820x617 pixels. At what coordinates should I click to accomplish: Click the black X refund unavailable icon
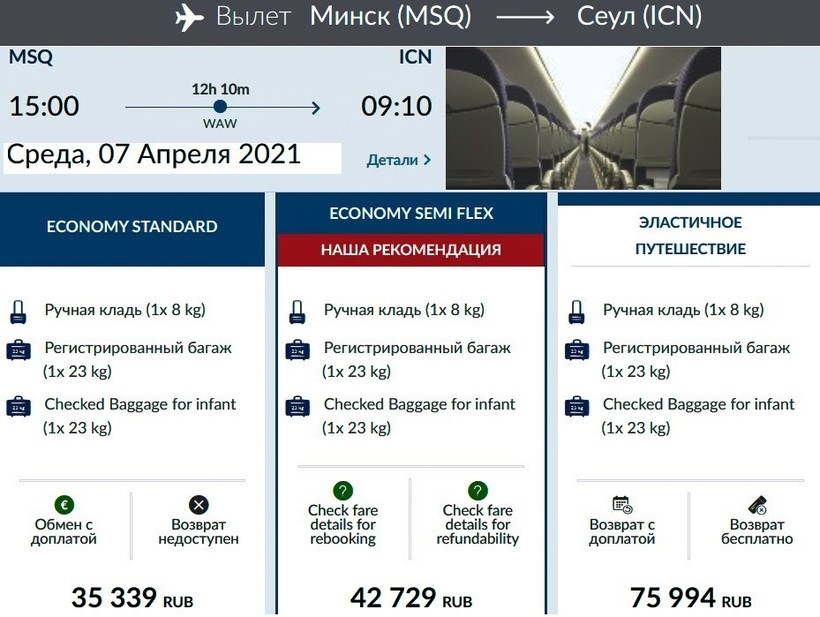pos(198,505)
